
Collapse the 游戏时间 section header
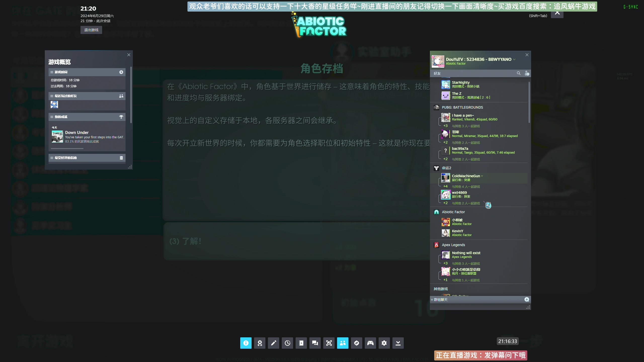pos(87,72)
